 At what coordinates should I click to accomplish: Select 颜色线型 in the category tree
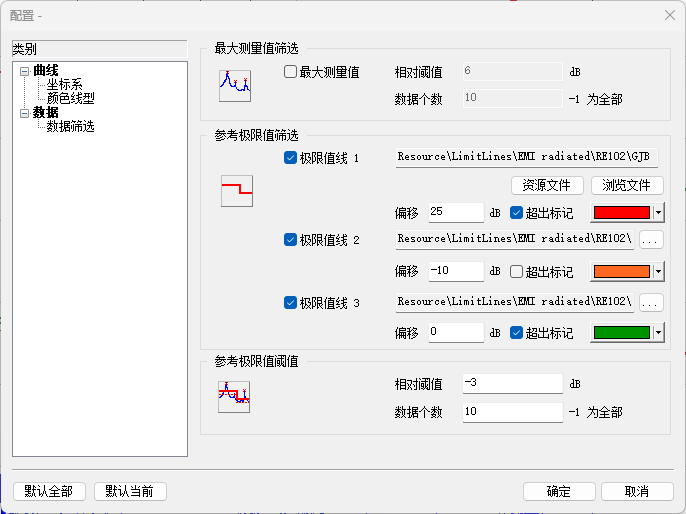point(71,99)
